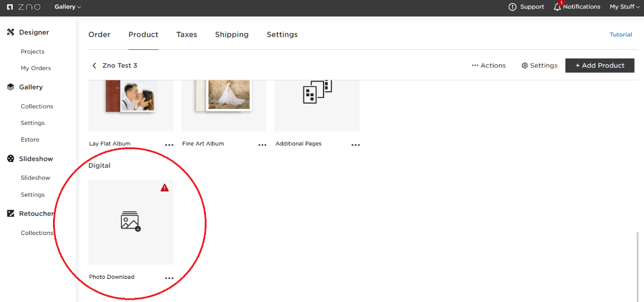644x302 pixels.
Task: Click the red warning icon on Photo Download
Action: pos(165,188)
